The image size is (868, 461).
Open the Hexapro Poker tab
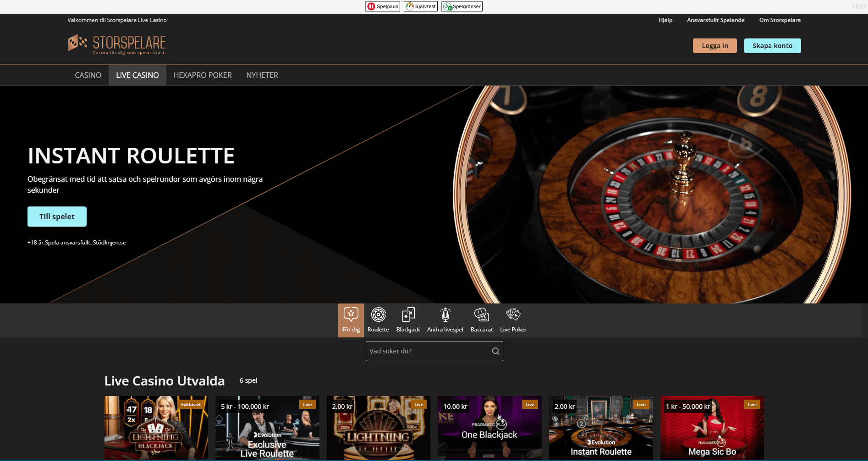tap(203, 75)
